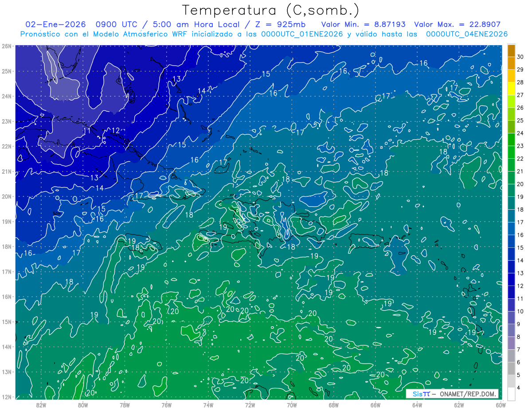The image size is (532, 411).
Task: Click the 20N latitude axis label
Action: pos(6,196)
